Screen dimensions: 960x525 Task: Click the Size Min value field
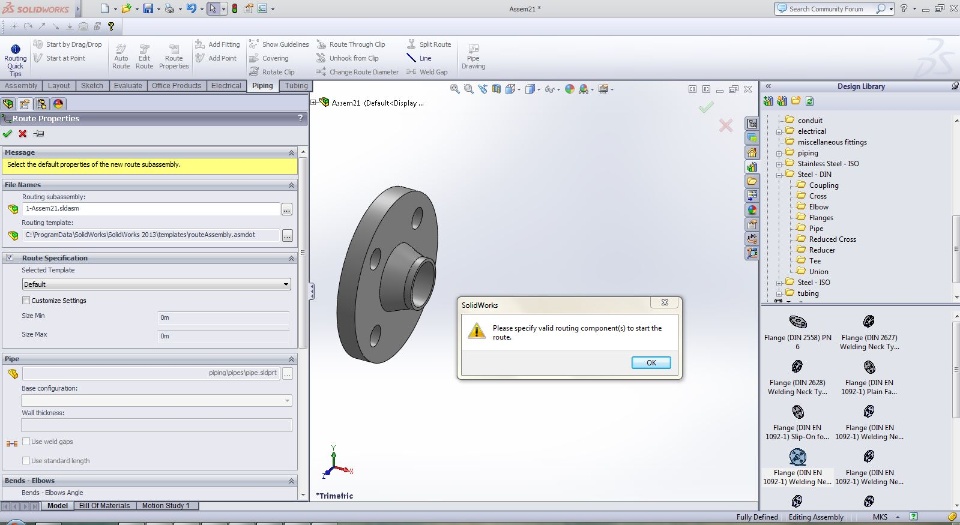click(223, 318)
